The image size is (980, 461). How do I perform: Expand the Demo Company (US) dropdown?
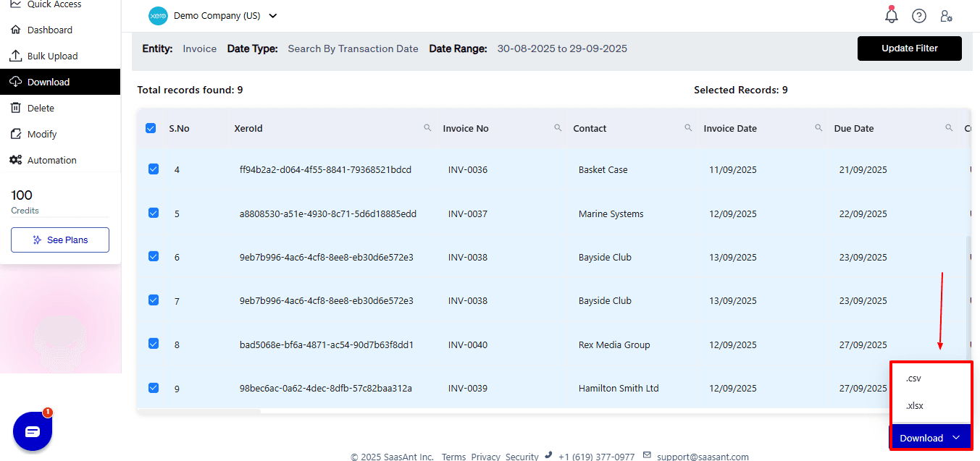(x=272, y=16)
